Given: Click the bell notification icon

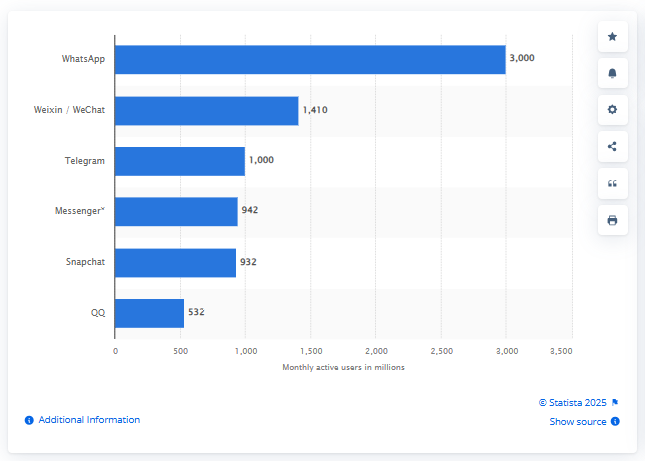Looking at the screenshot, I should click(x=613, y=73).
